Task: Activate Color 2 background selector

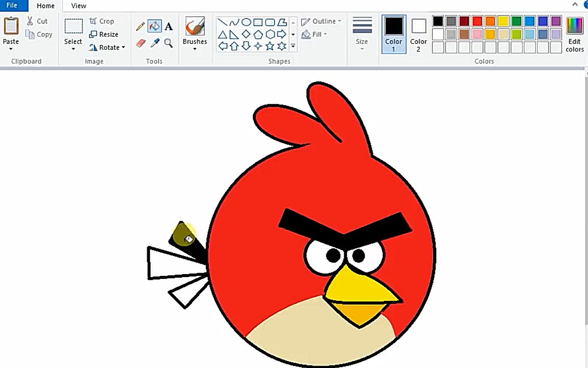Action: (x=419, y=34)
